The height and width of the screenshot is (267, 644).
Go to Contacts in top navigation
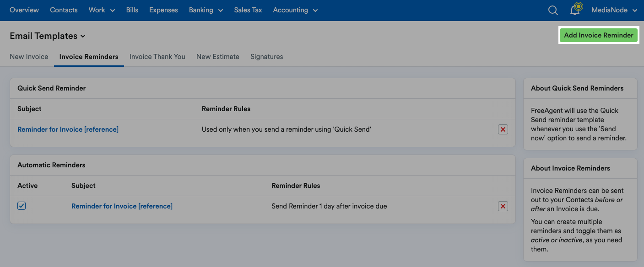tap(64, 10)
